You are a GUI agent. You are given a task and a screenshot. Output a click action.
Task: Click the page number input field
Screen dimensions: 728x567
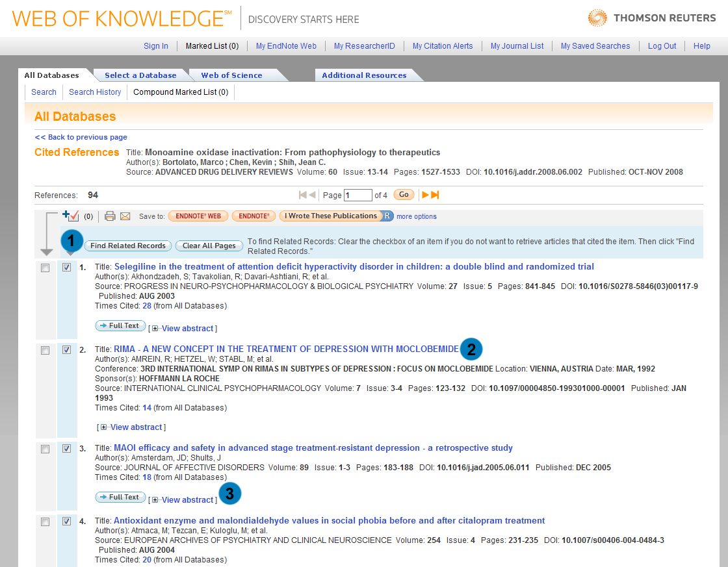(358, 195)
